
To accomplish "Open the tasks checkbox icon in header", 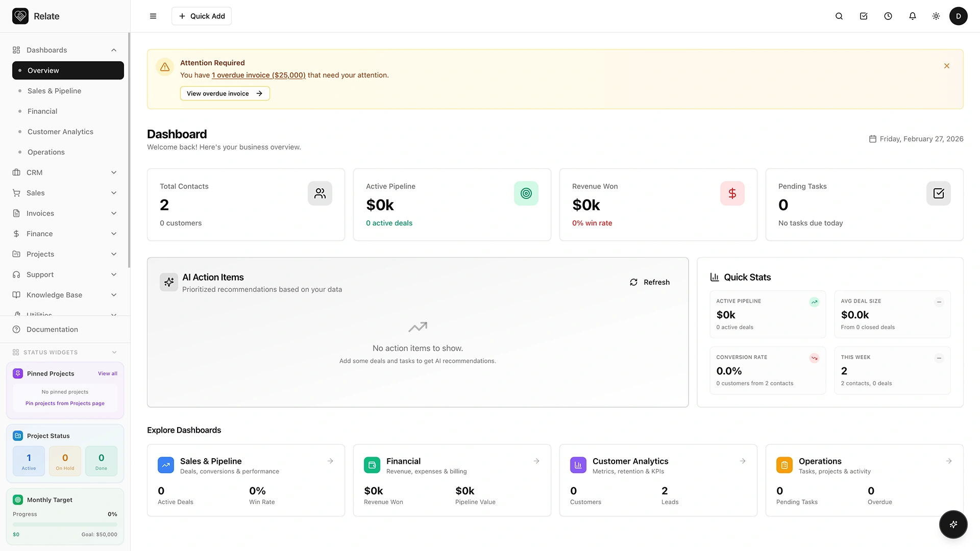I will [864, 16].
